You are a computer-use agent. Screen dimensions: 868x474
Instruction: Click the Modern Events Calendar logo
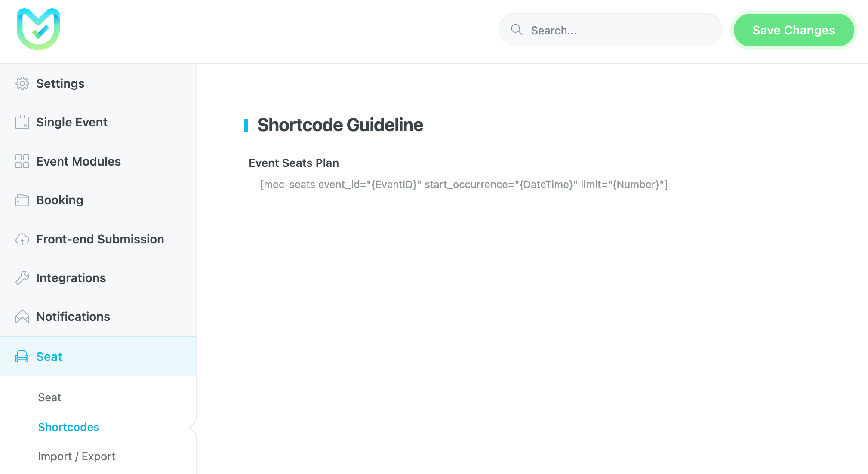click(x=38, y=29)
